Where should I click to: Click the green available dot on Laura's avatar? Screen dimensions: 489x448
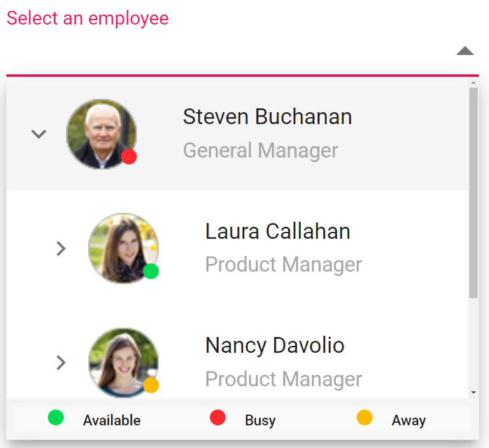point(151,271)
